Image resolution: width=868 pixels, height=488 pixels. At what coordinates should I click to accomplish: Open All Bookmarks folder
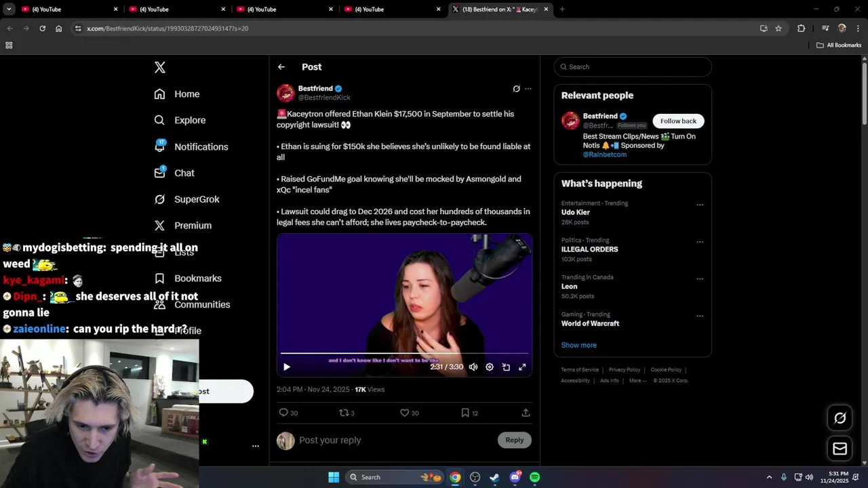pos(839,45)
